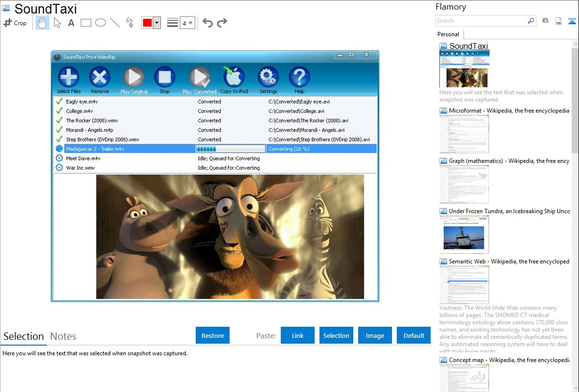Click the line thickness icon

pyautogui.click(x=173, y=23)
